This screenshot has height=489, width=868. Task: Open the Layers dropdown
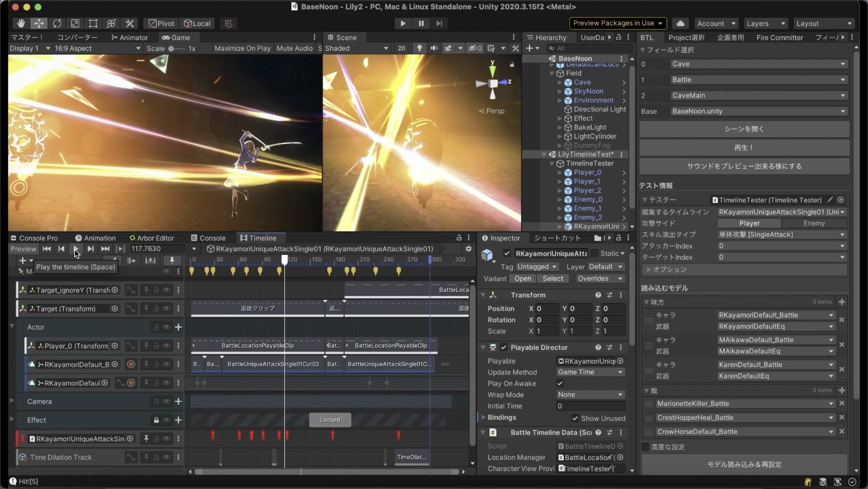[765, 23]
